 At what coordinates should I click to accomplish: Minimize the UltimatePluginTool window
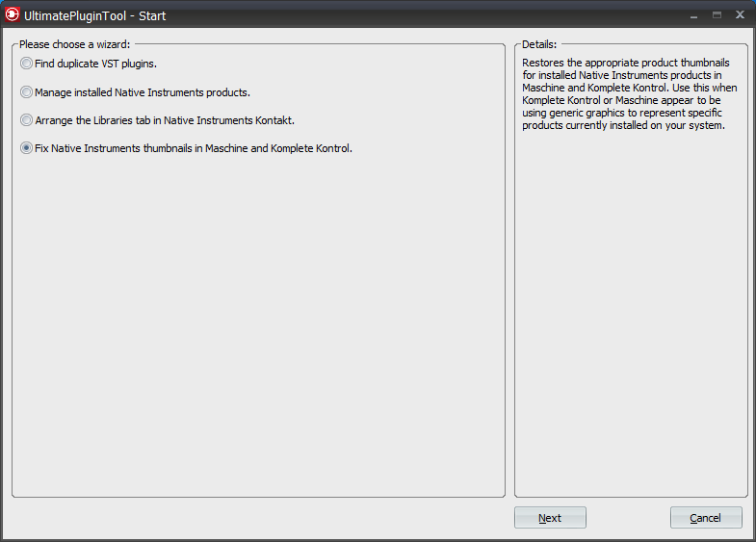[693, 16]
